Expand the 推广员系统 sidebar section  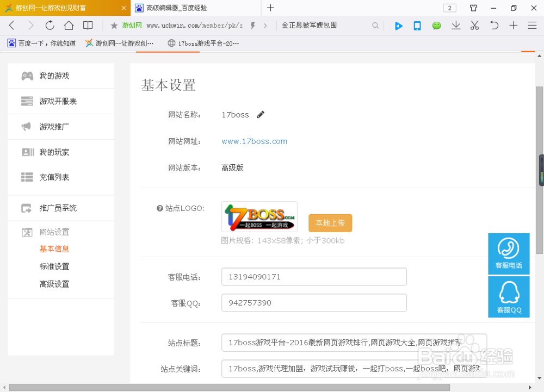[58, 208]
